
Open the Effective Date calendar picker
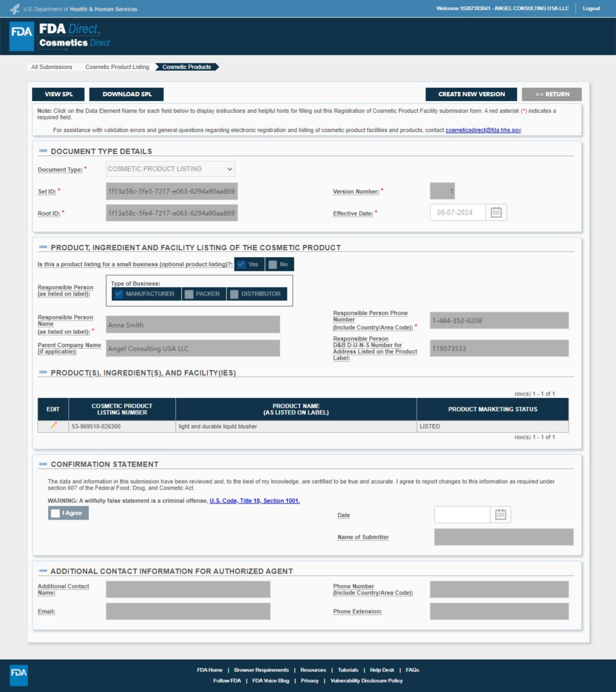click(x=496, y=212)
